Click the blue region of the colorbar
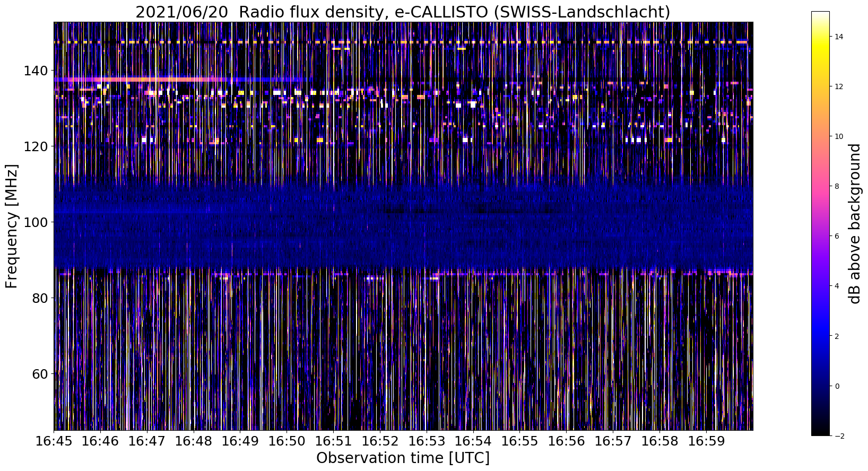 point(820,329)
